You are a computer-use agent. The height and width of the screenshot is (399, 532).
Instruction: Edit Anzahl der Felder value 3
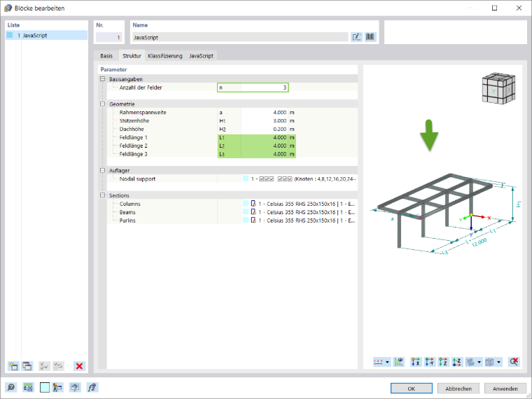[x=265, y=87]
